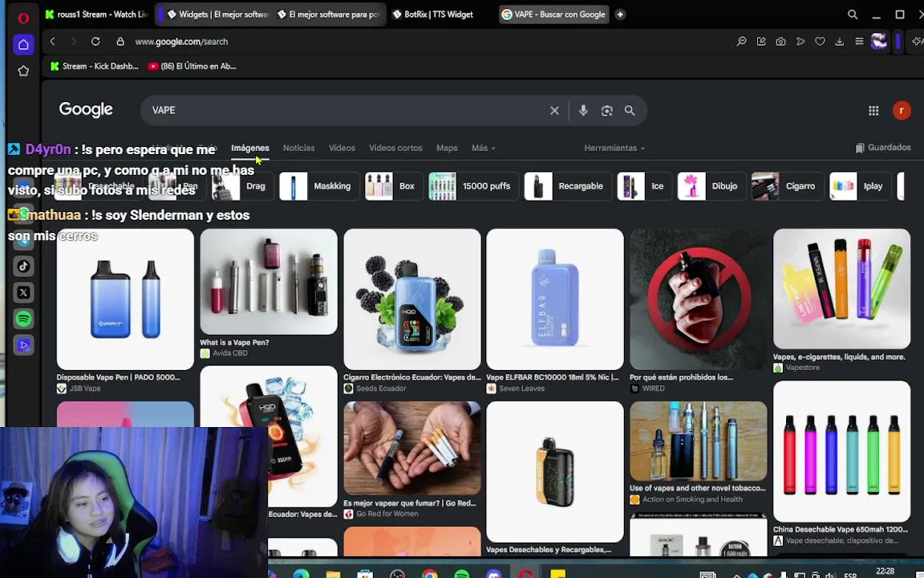Go back to the previous page
Viewport: 924px width, 578px height.
[x=52, y=41]
